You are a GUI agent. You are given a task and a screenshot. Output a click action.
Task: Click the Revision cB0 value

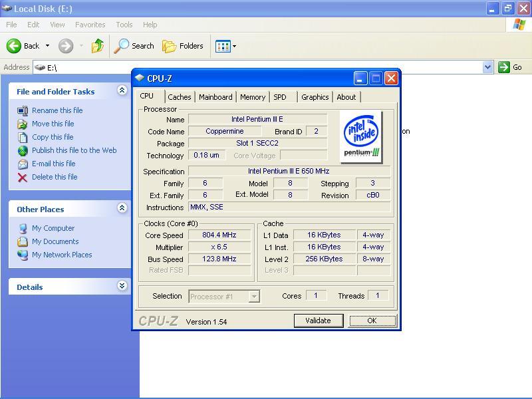[x=373, y=195]
